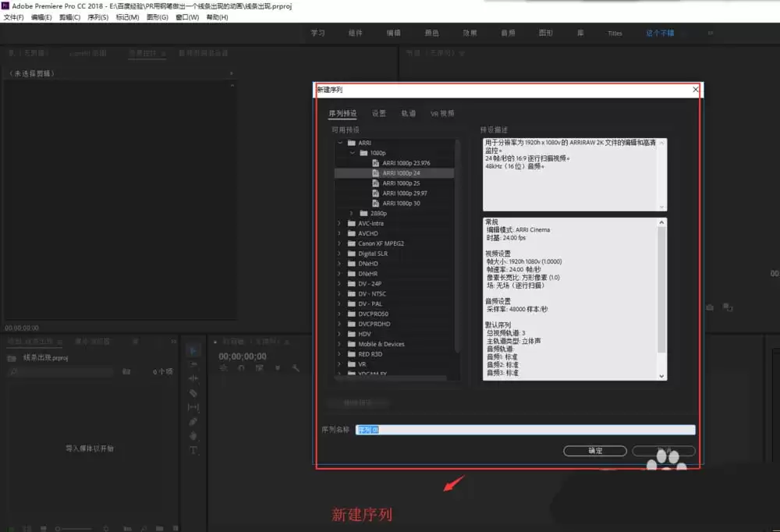The height and width of the screenshot is (532, 780).
Task: Switch to 颜色 workspace
Action: tap(432, 33)
